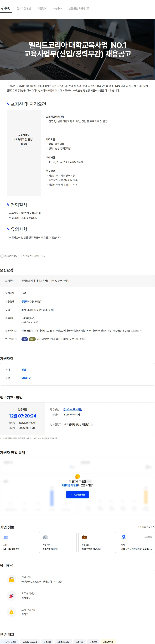Click the 7호선 subway line badge
The height and width of the screenshot is (644, 155).
[32, 339]
